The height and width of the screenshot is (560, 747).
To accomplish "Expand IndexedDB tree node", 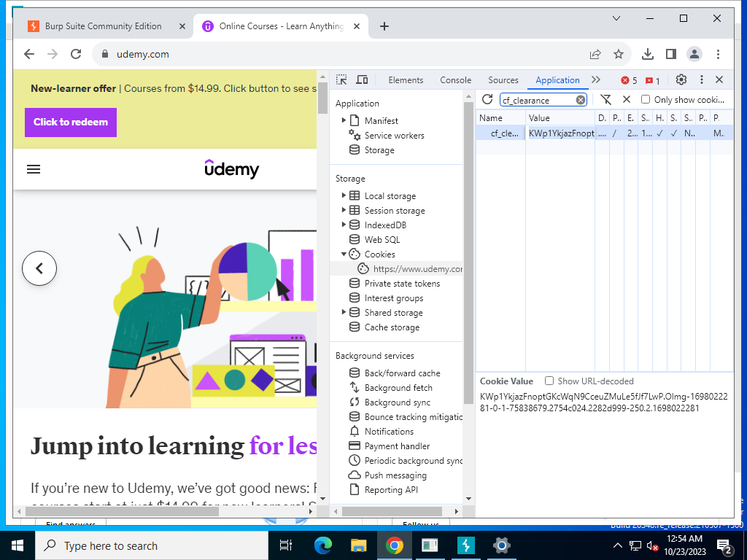I will [344, 225].
